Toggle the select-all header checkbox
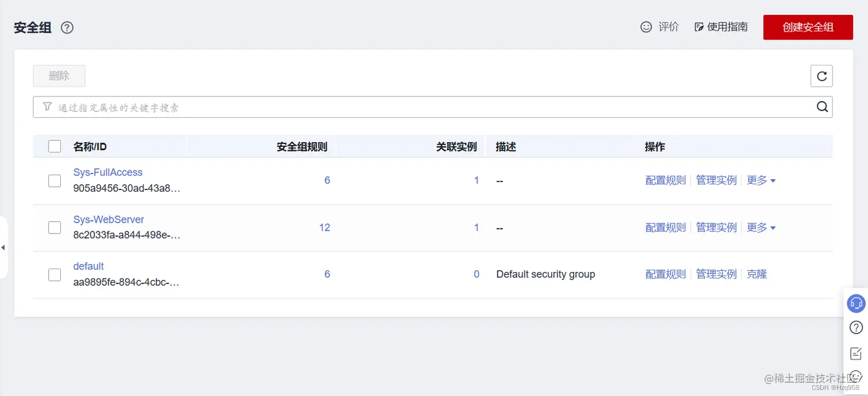 55,146
